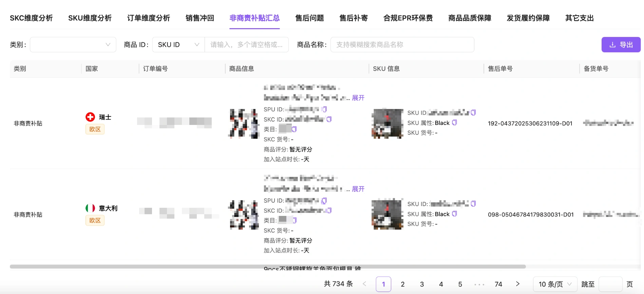The width and height of the screenshot is (644, 294).
Task: Open SKU thumbnail in Switzerland row
Action: click(387, 124)
